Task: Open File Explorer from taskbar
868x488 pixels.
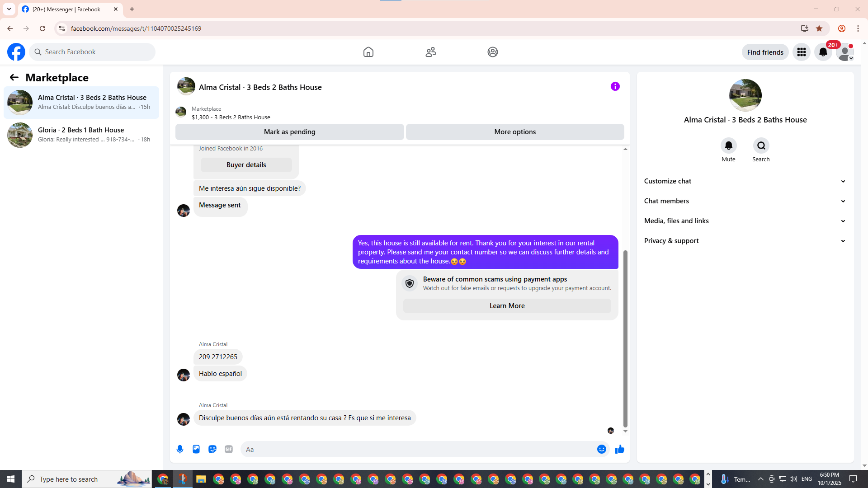Action: tap(201, 479)
